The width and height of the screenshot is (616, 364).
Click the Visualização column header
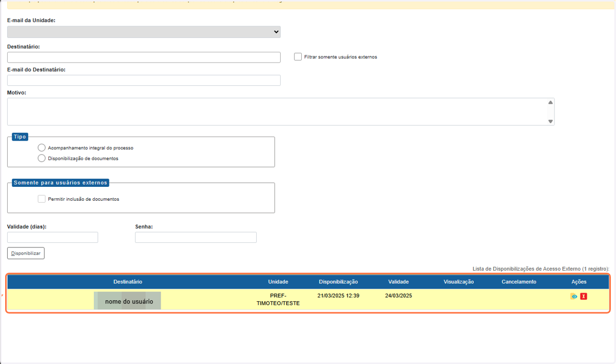pyautogui.click(x=458, y=282)
